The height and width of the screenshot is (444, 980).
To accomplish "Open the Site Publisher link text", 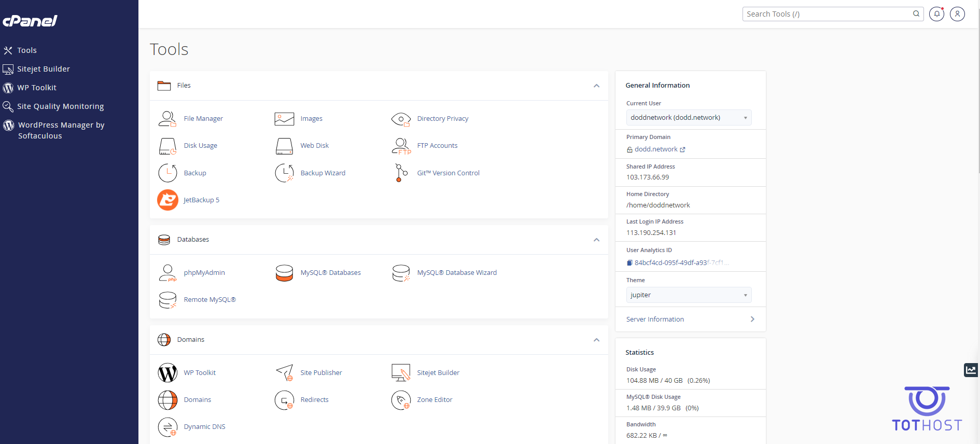I will tap(321, 373).
